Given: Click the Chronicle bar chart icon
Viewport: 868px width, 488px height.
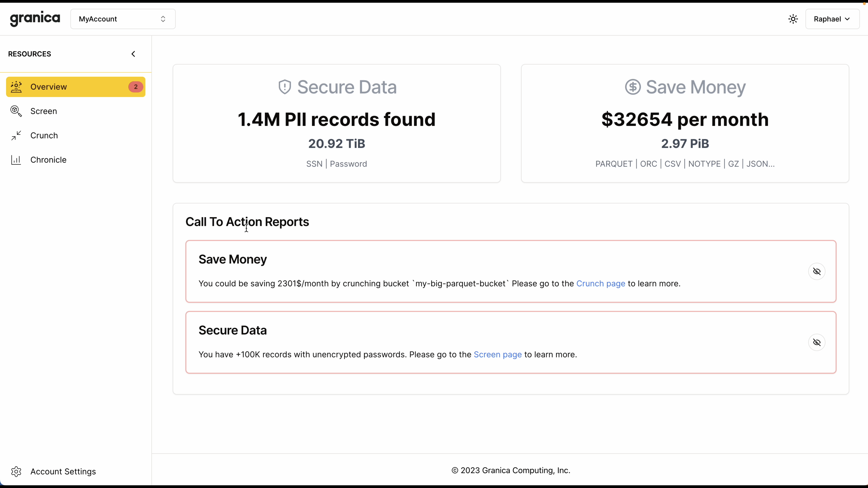Looking at the screenshot, I should [16, 160].
